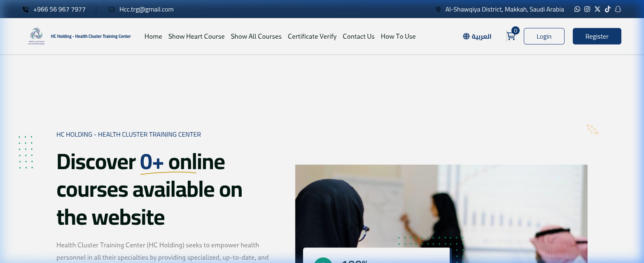Screen dimensions: 644x263
Task: Open Contact Us menu item
Action: (359, 36)
